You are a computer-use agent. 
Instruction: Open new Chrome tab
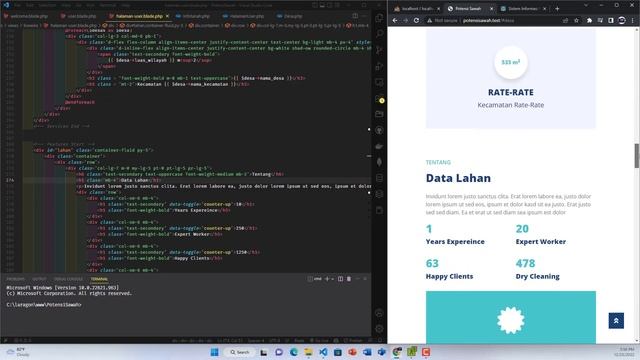(x=557, y=9)
